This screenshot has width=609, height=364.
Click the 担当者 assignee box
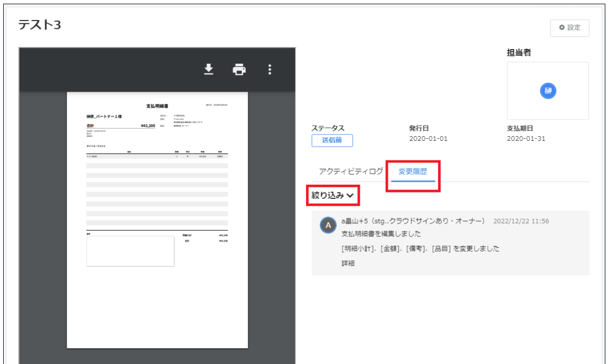tap(548, 91)
